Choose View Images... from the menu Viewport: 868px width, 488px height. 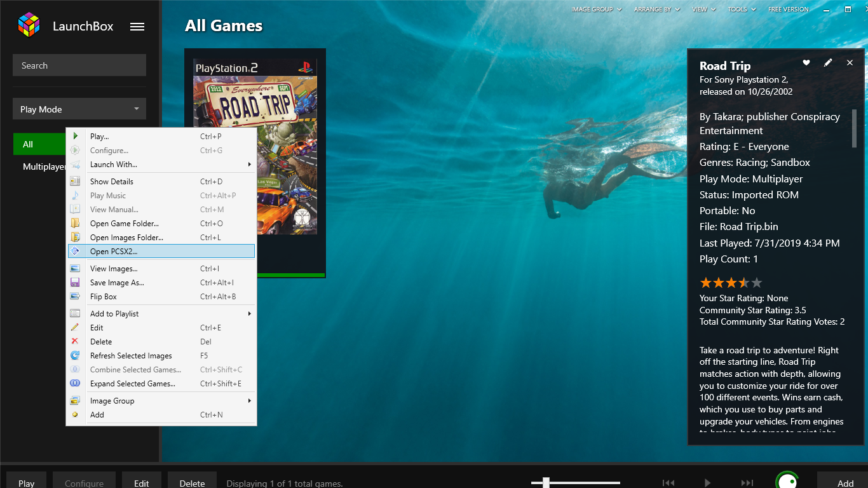pyautogui.click(x=161, y=268)
